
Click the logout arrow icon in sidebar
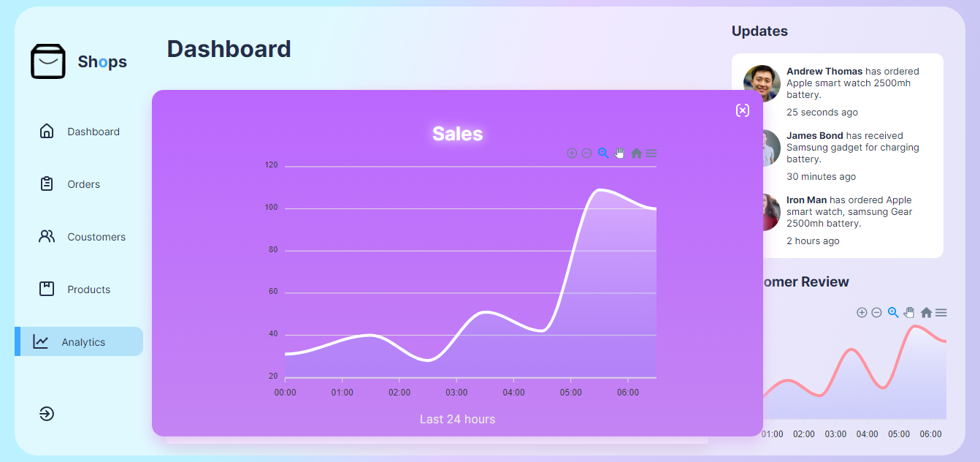[x=47, y=414]
